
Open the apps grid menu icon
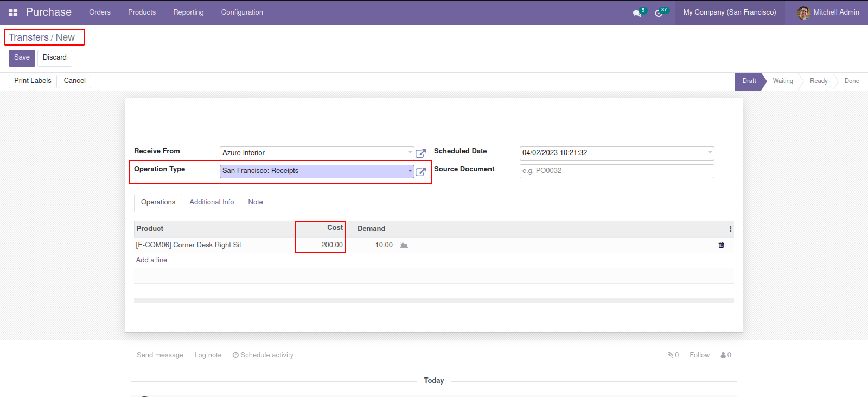(x=13, y=12)
